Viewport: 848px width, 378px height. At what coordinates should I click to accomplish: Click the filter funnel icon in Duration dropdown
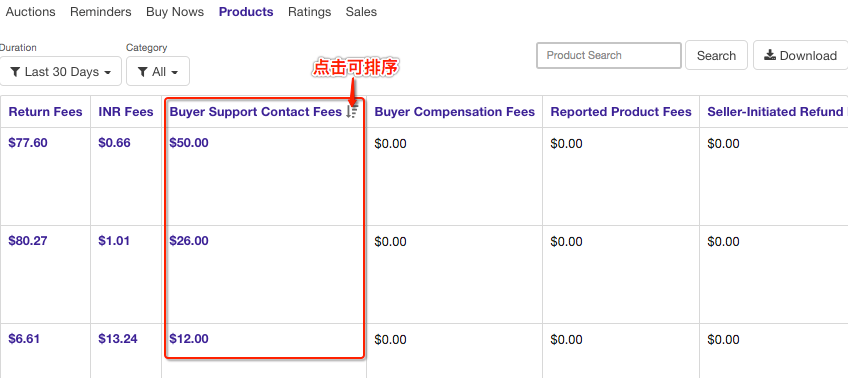[x=16, y=72]
